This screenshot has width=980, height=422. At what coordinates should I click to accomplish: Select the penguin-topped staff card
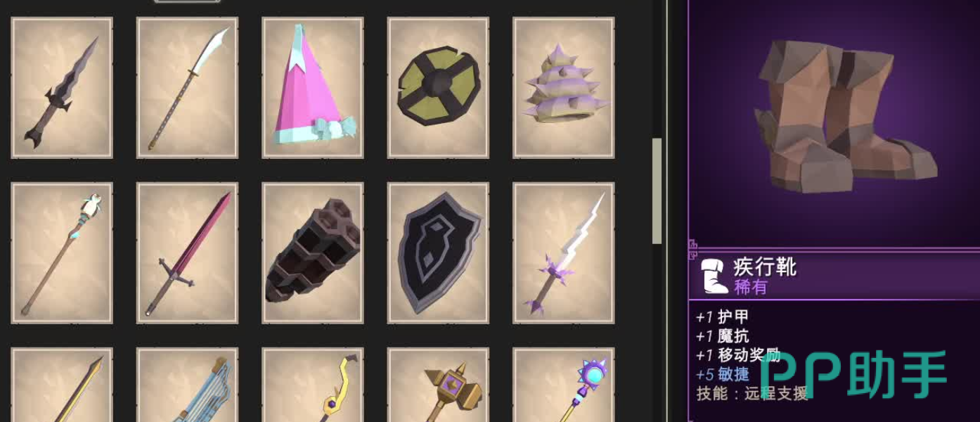point(62,253)
